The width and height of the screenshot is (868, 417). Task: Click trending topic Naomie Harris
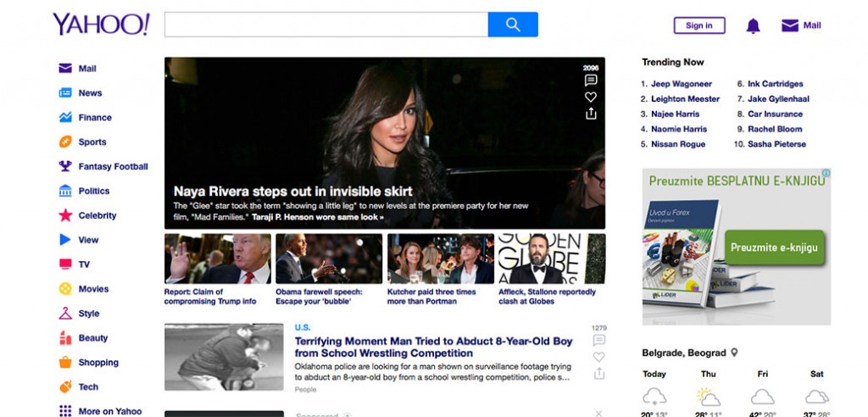click(x=679, y=129)
